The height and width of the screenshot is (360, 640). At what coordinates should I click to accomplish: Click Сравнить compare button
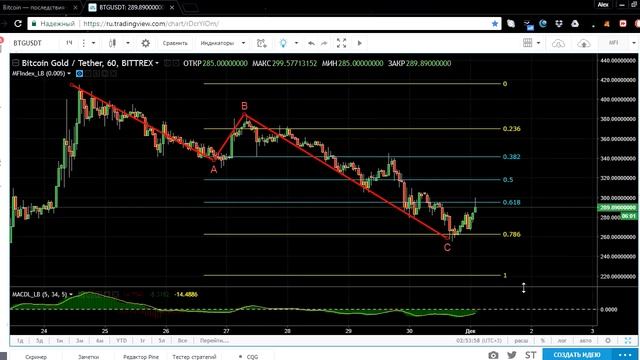175,43
